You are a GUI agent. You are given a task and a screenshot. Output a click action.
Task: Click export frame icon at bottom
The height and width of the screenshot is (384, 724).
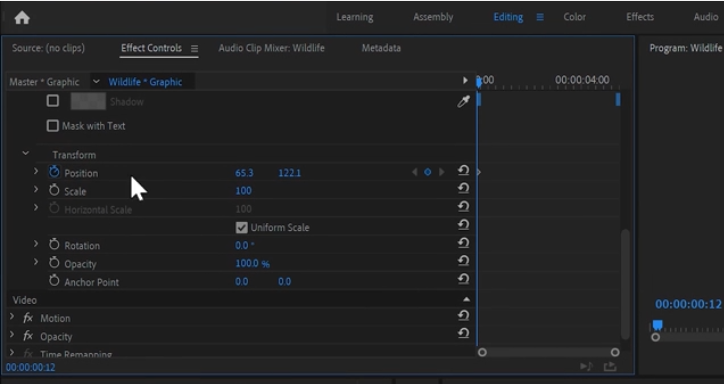[x=610, y=366]
